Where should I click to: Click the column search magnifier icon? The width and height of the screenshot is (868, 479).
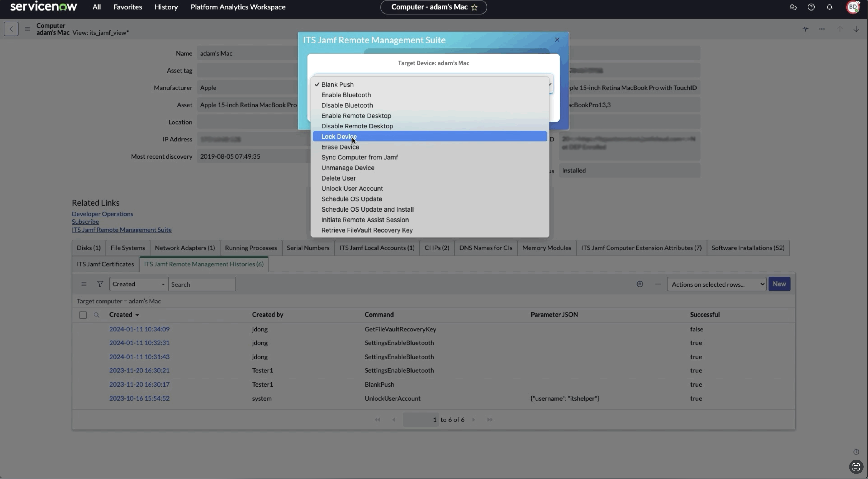96,315
